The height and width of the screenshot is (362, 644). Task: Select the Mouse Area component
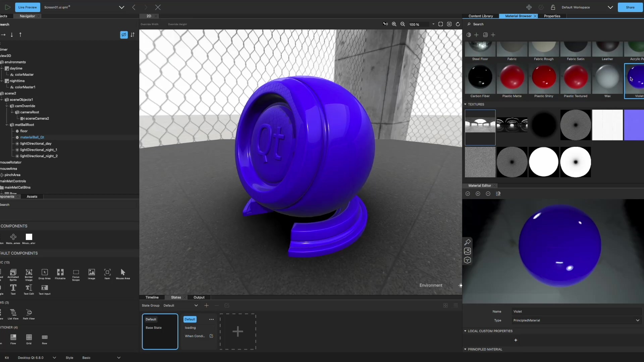coord(123,274)
